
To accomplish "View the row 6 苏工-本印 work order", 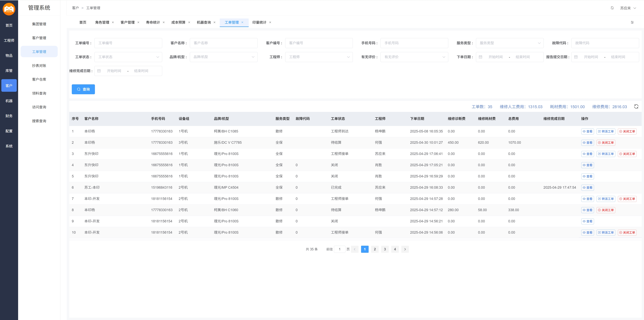I will [x=587, y=188].
